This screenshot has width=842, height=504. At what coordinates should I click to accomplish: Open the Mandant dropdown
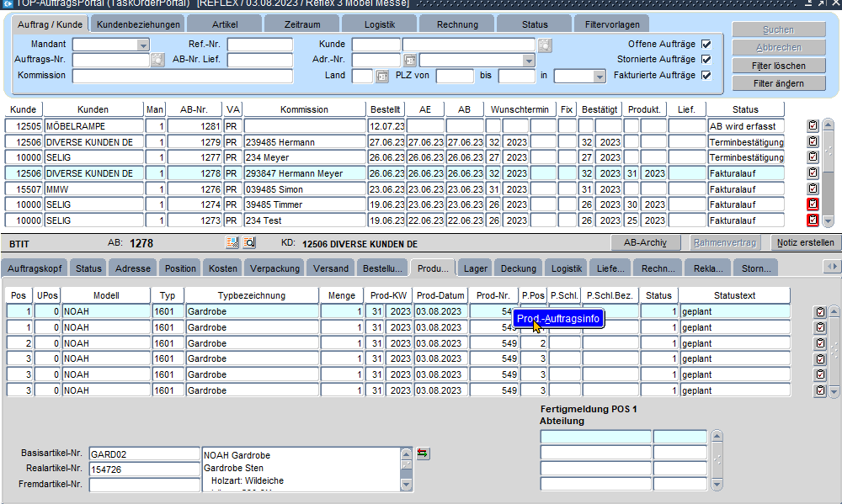(142, 45)
